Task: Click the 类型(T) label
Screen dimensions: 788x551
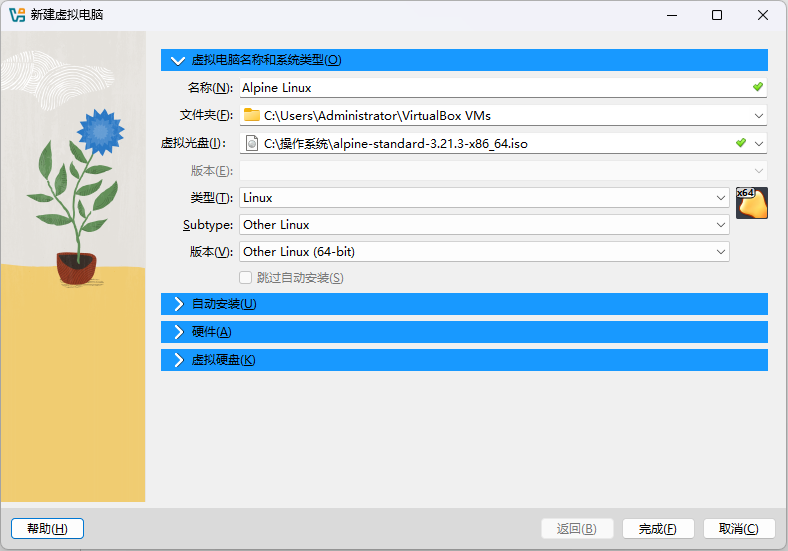Action: click(x=212, y=198)
